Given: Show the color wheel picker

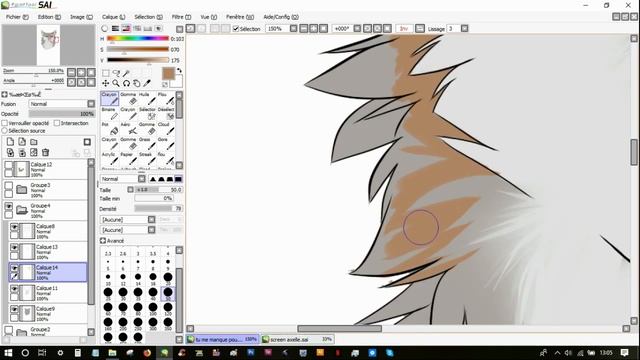Looking at the screenshot, I should point(105,28).
